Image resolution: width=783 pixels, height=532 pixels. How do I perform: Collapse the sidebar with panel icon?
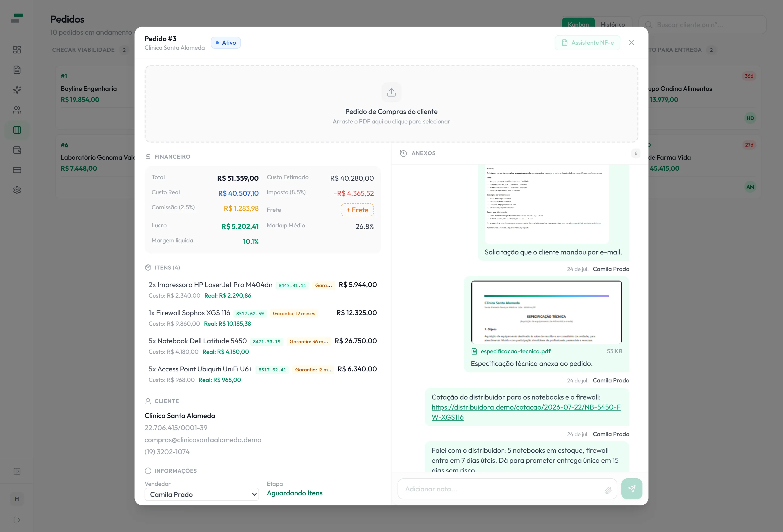click(17, 471)
